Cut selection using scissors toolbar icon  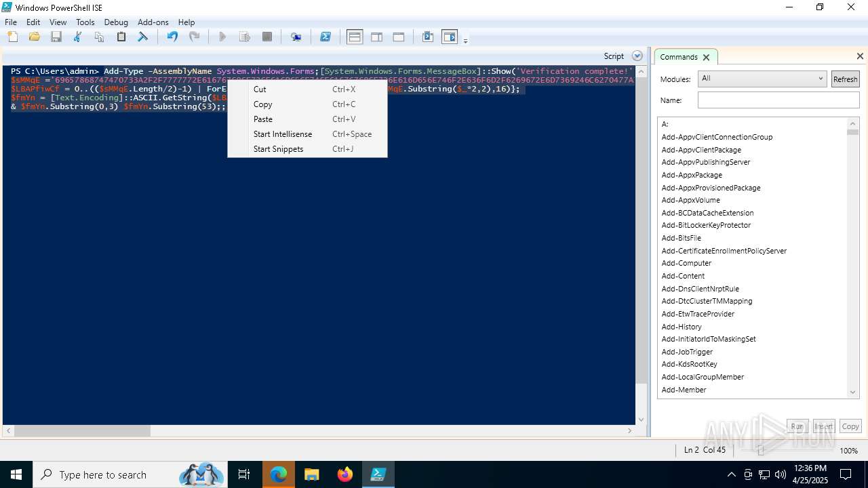tap(78, 37)
